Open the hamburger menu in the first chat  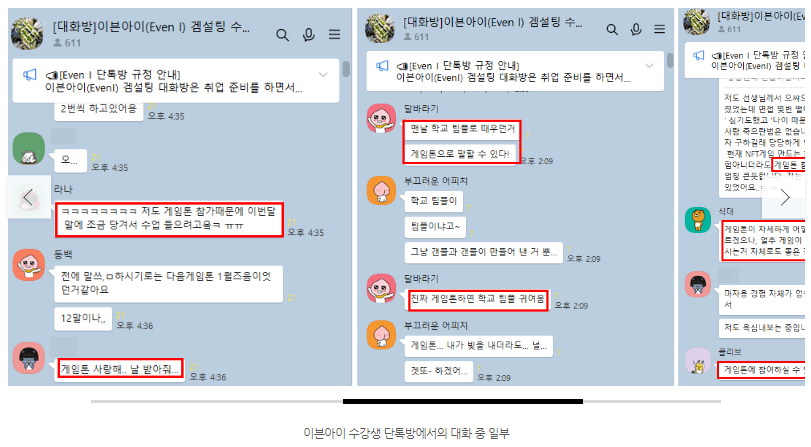pyautogui.click(x=335, y=35)
